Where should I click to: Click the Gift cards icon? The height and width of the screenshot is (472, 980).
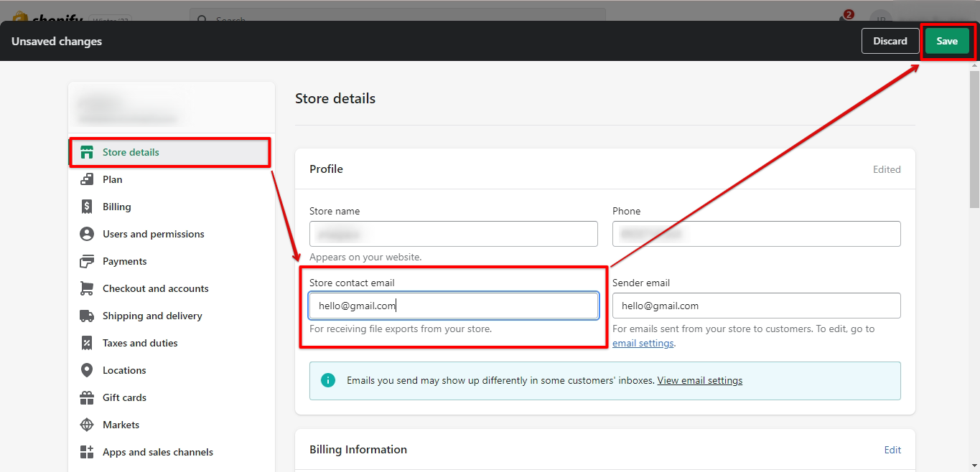[x=87, y=397]
